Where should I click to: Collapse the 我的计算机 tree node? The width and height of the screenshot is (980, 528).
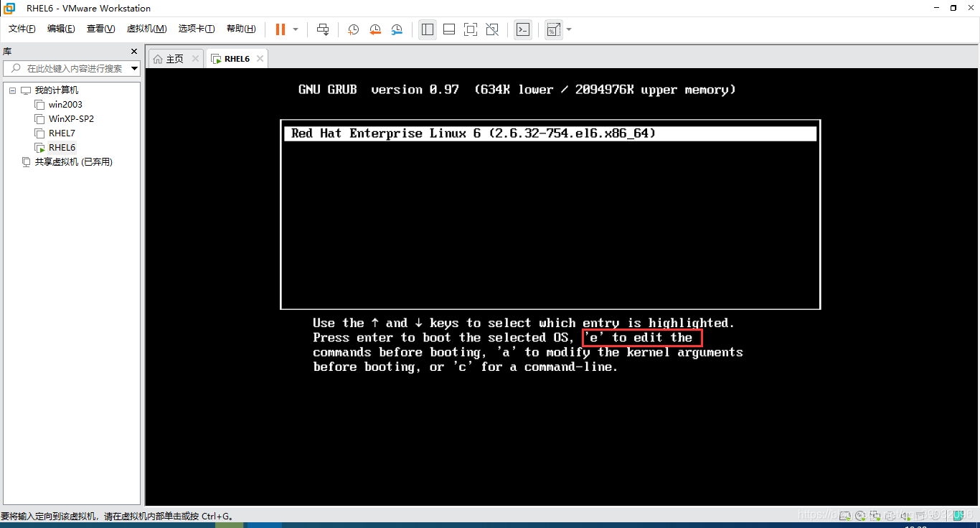[x=12, y=90]
